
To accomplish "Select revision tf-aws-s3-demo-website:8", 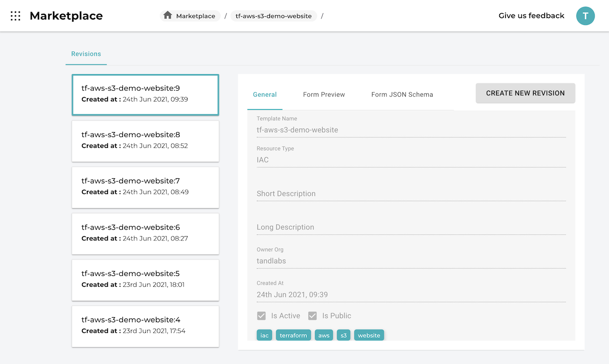I will click(x=145, y=141).
